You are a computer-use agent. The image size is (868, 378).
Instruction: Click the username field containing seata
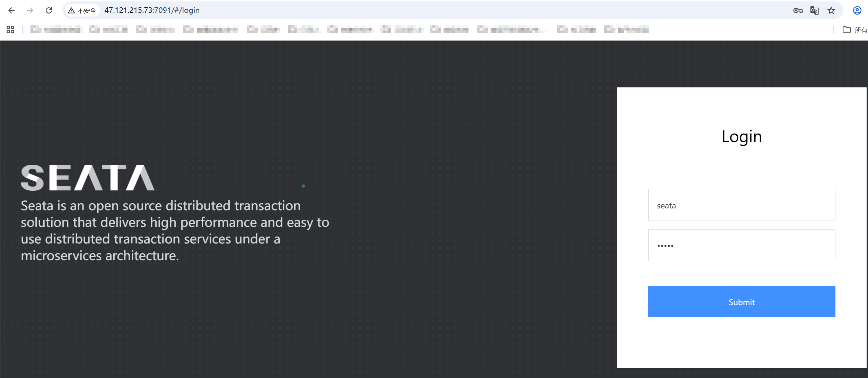pos(742,205)
